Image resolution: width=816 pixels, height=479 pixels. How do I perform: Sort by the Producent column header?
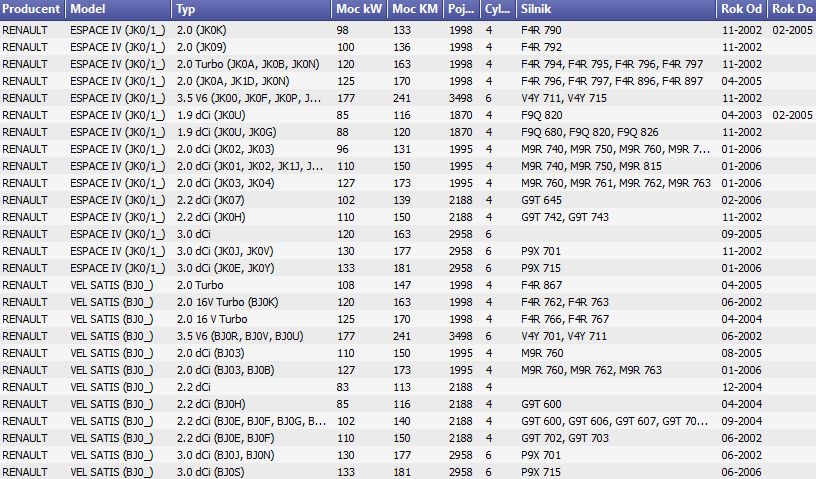[x=32, y=9]
